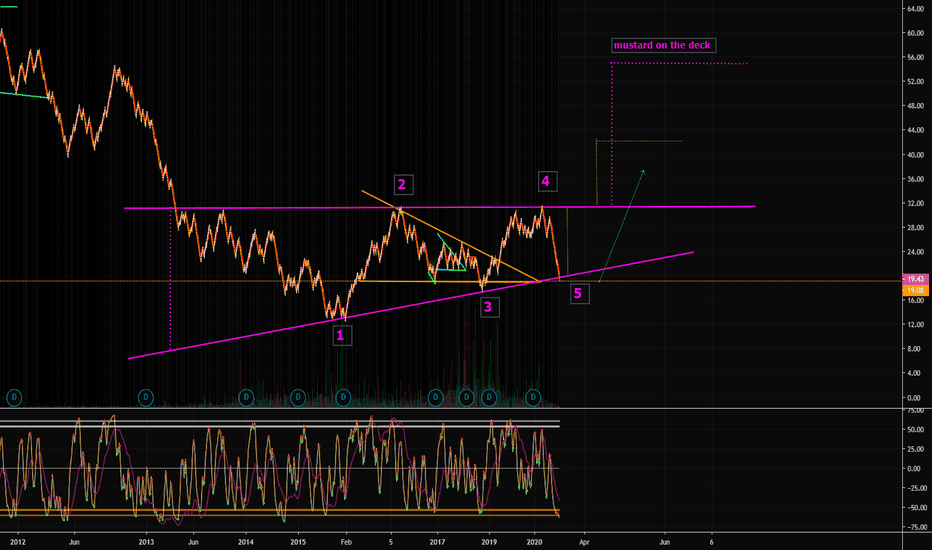
Task: Click the 50.00 oscillator axis value
Action: point(915,429)
